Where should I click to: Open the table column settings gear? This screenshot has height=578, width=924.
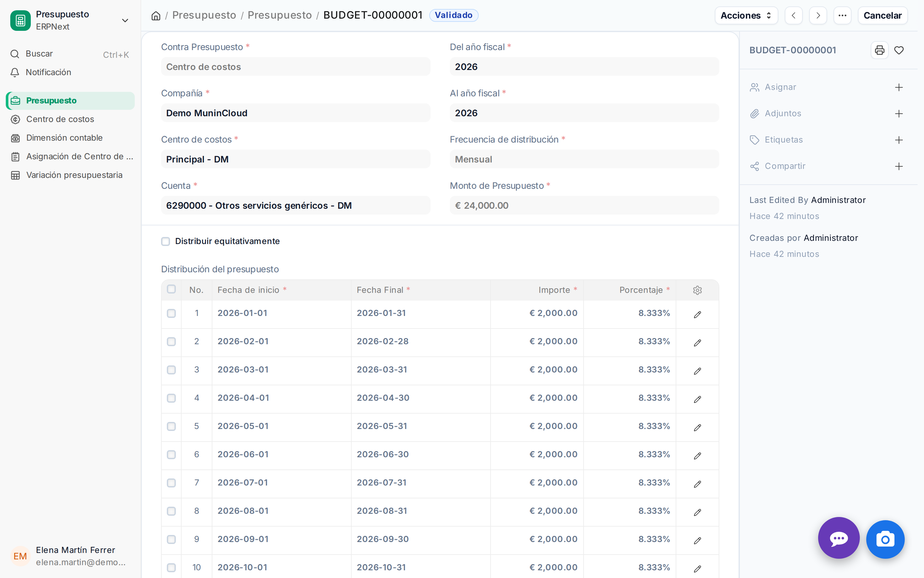(697, 290)
